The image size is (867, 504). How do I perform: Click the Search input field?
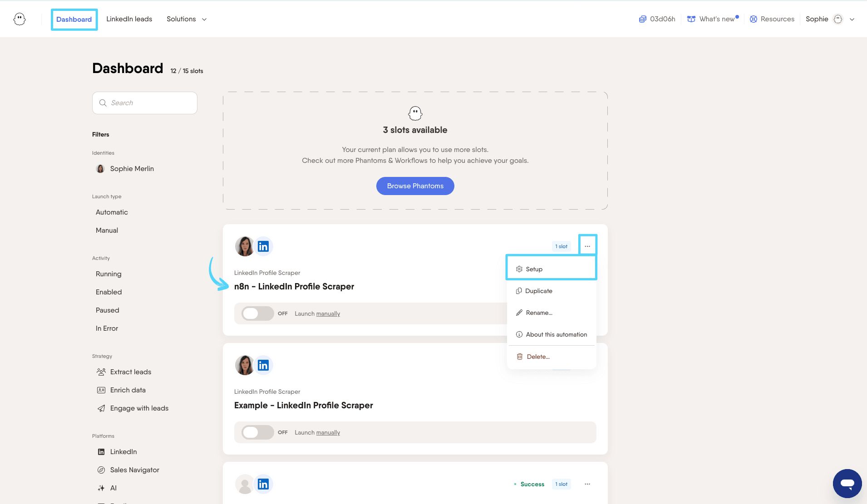click(145, 103)
